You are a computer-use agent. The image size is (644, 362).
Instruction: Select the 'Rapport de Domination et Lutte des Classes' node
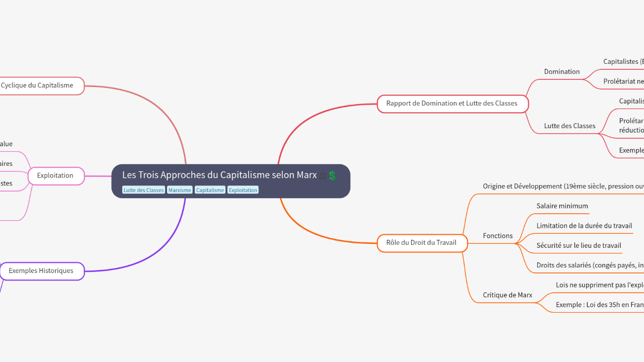tap(453, 104)
